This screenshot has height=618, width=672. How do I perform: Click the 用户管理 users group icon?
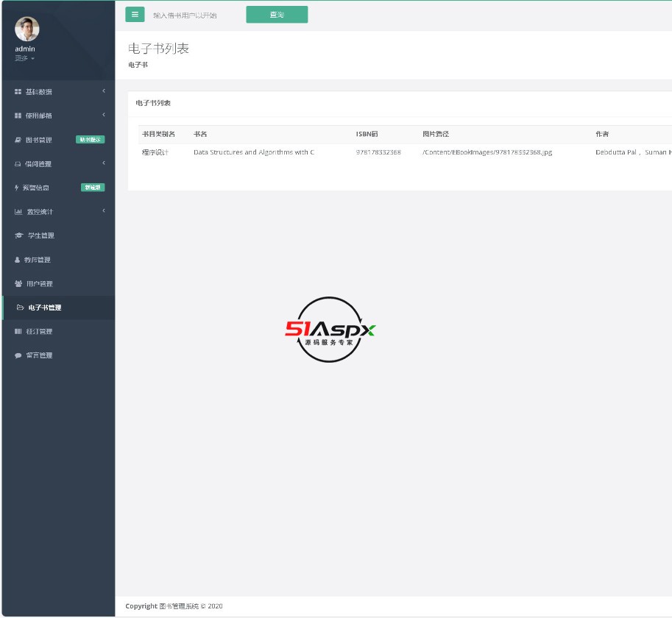(18, 283)
